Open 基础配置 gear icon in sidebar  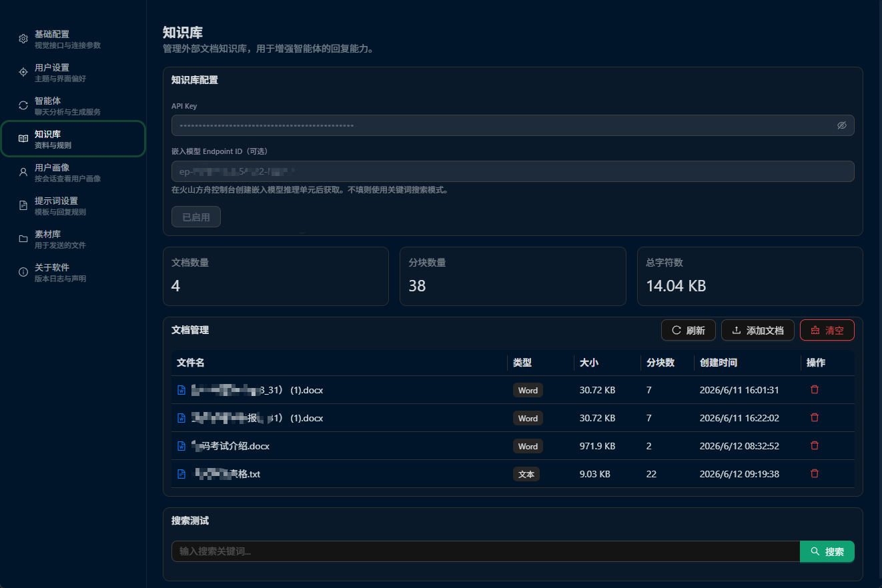(x=23, y=39)
